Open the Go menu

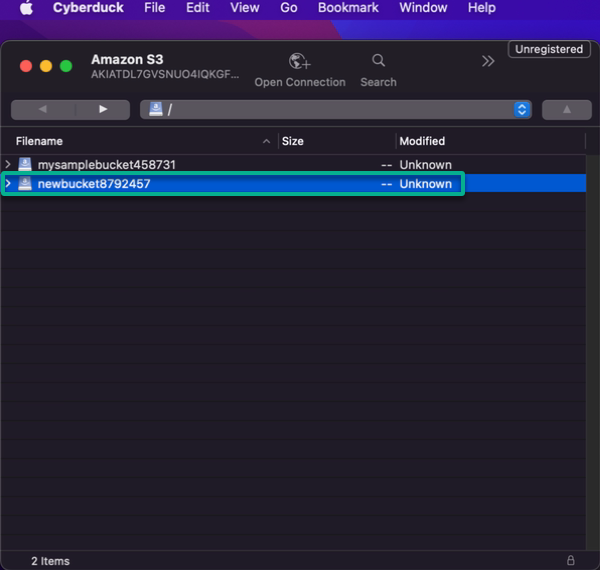coord(289,8)
